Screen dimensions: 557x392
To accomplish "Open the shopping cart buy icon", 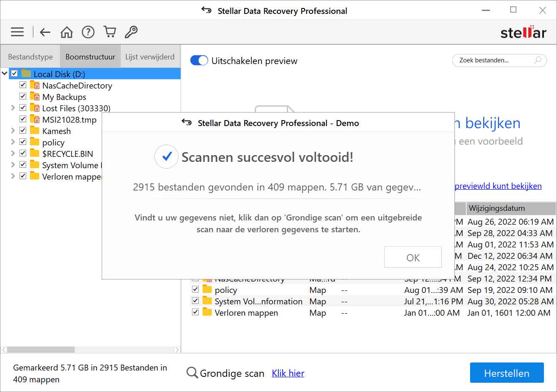I will (110, 32).
